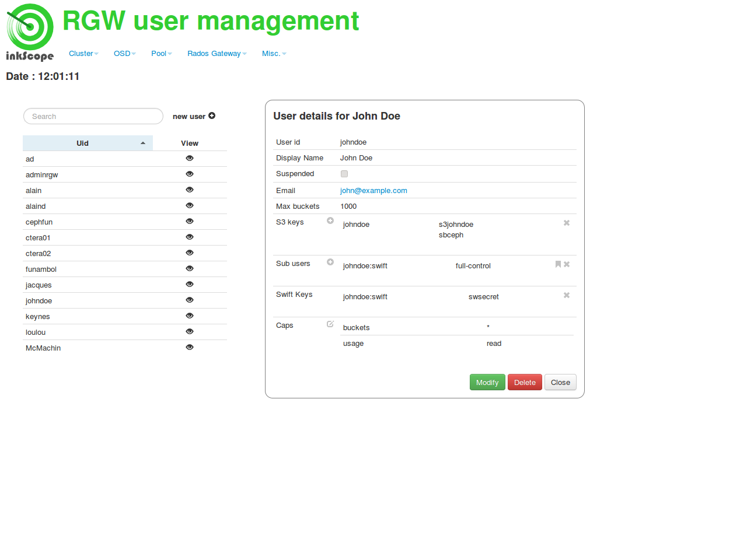Delete the John Doe user
747x560 pixels.
525,382
